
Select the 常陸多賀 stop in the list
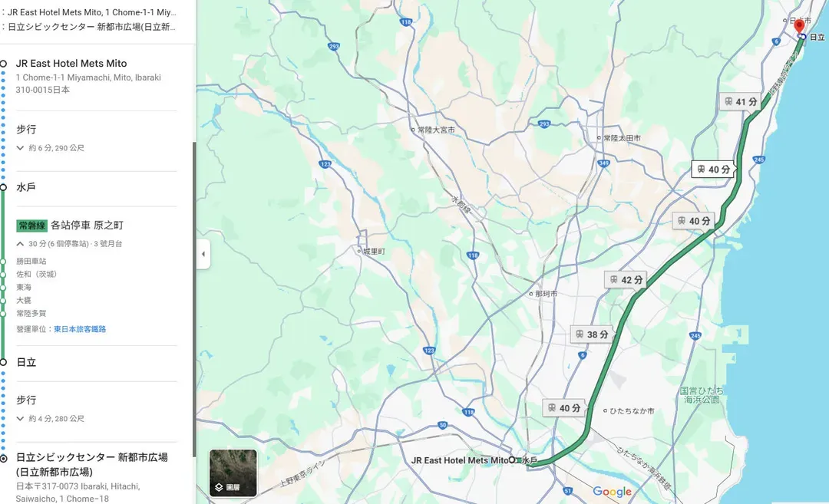(x=31, y=313)
